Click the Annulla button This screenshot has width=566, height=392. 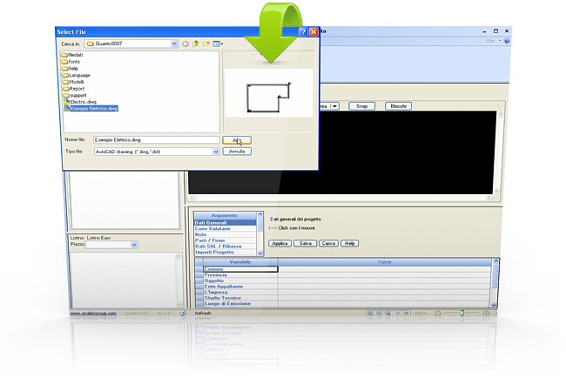click(237, 151)
